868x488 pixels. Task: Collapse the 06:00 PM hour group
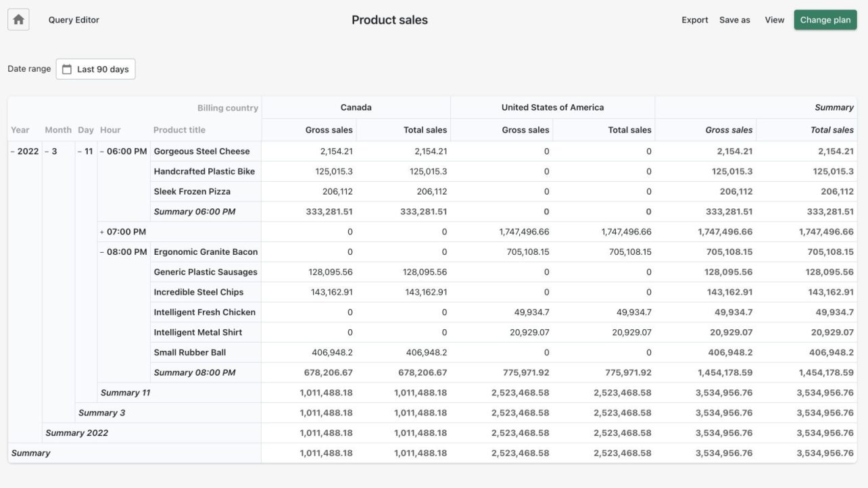point(102,151)
